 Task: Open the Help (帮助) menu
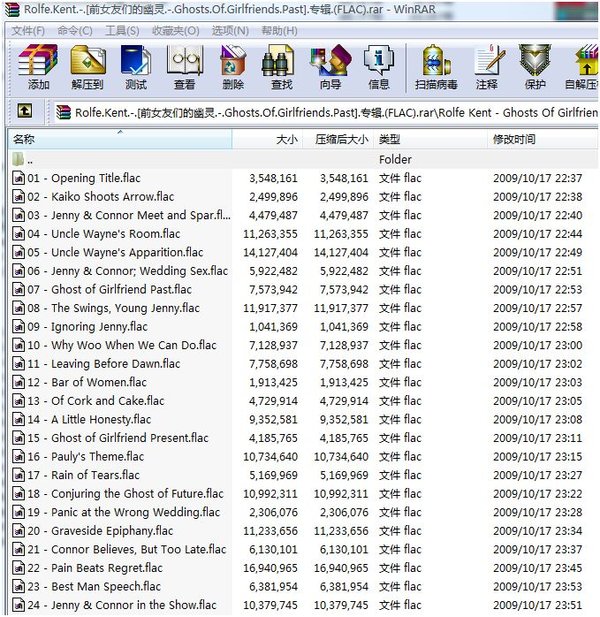[x=279, y=31]
